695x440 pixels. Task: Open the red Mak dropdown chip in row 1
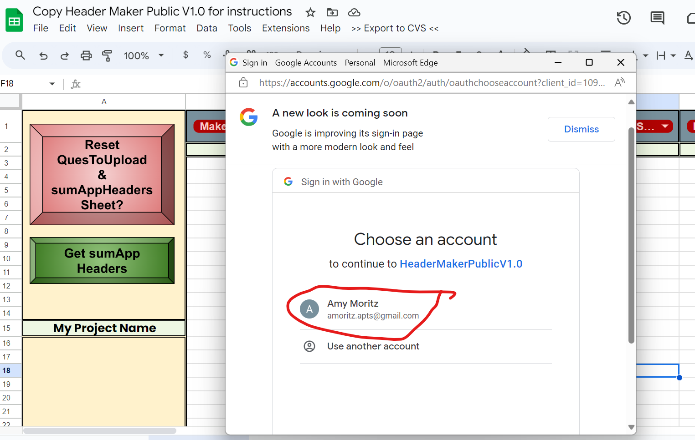pos(210,126)
